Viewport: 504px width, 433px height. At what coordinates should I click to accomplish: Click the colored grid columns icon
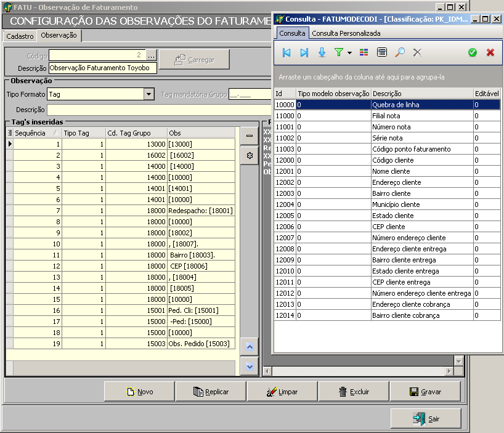(x=364, y=53)
